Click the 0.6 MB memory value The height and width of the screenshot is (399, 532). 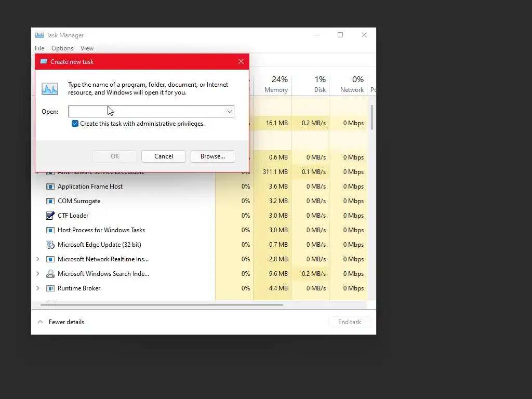(x=278, y=157)
